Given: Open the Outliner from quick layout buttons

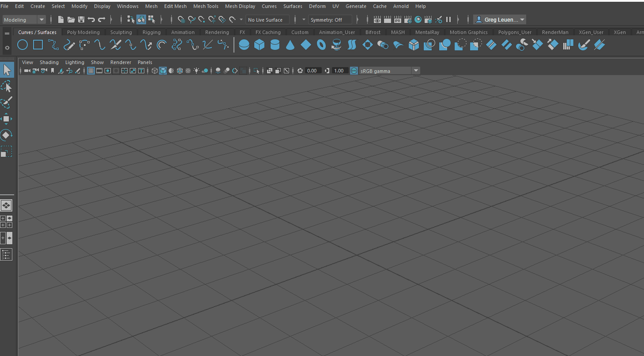Looking at the screenshot, I should click(7, 254).
